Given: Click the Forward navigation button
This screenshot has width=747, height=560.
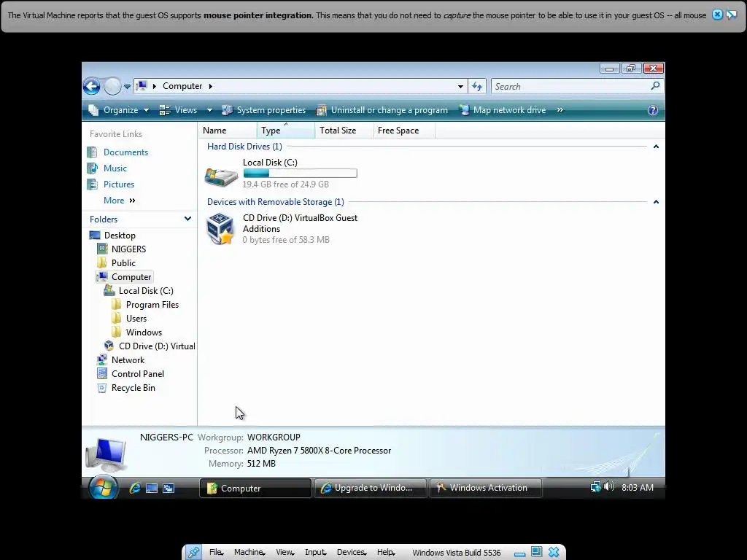Looking at the screenshot, I should (x=112, y=87).
